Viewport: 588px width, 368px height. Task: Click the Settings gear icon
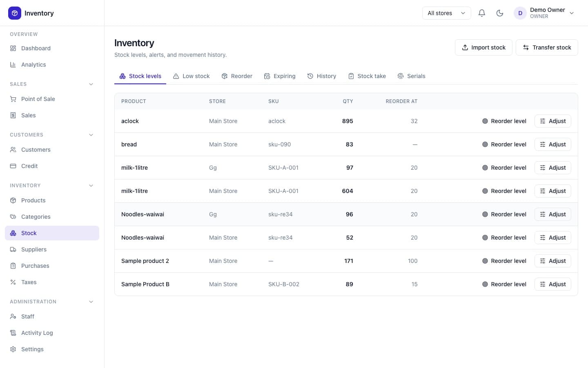[x=13, y=349]
